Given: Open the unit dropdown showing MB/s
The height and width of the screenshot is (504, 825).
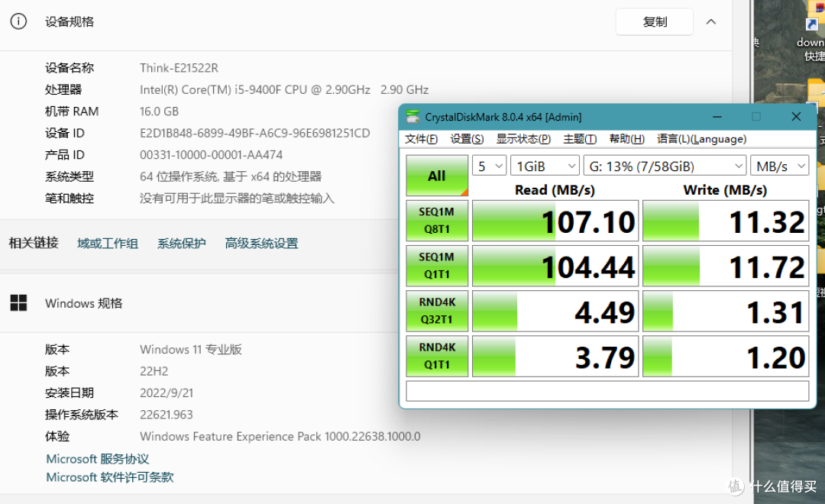Looking at the screenshot, I should [x=780, y=166].
